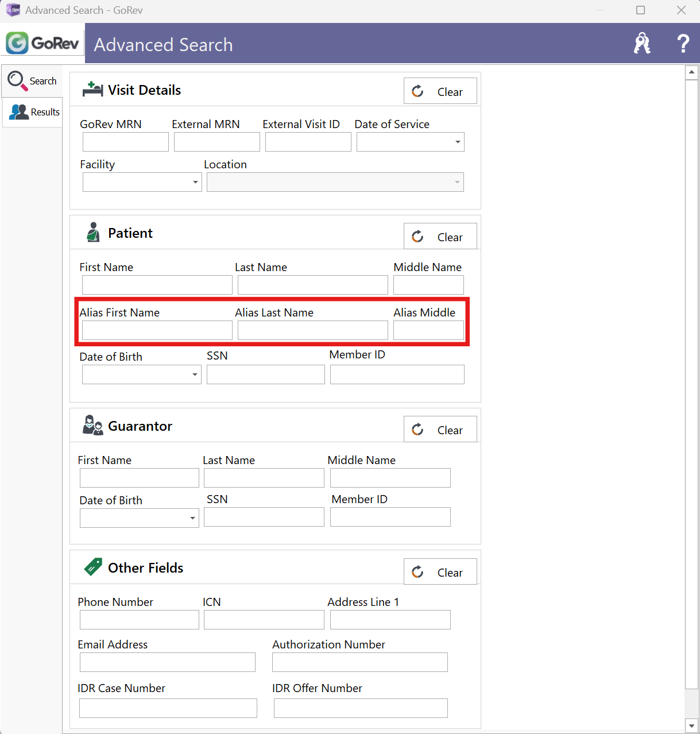Open the Guarantor Date of Birth dropdown
The width and height of the screenshot is (700, 734).
[x=192, y=518]
